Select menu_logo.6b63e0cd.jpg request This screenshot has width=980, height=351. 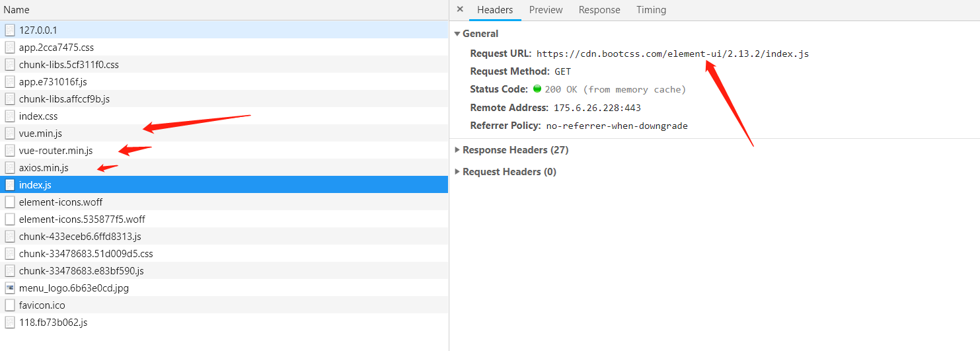click(x=224, y=288)
